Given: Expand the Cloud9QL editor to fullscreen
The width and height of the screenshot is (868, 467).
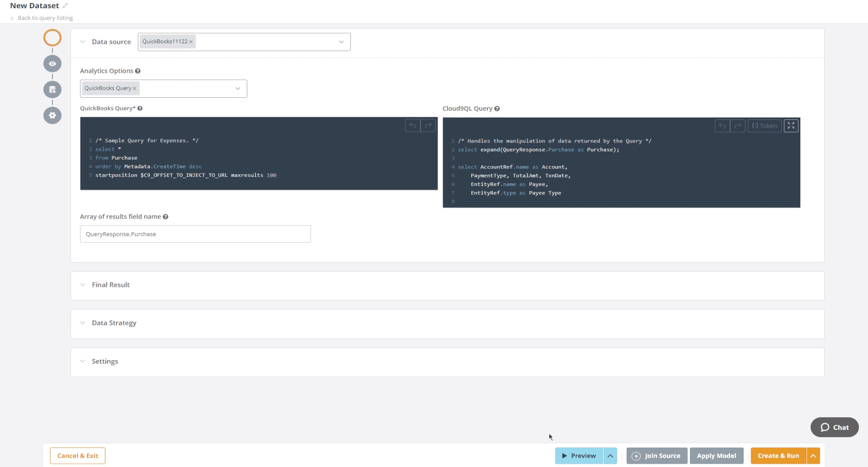Looking at the screenshot, I should [791, 125].
